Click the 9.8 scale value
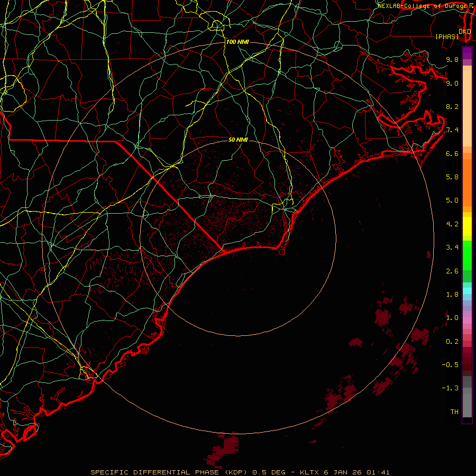This screenshot has width=476, height=476. [452, 59]
